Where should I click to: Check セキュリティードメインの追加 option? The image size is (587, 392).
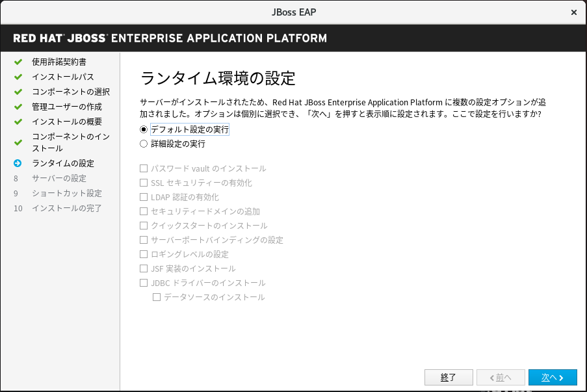pos(144,211)
